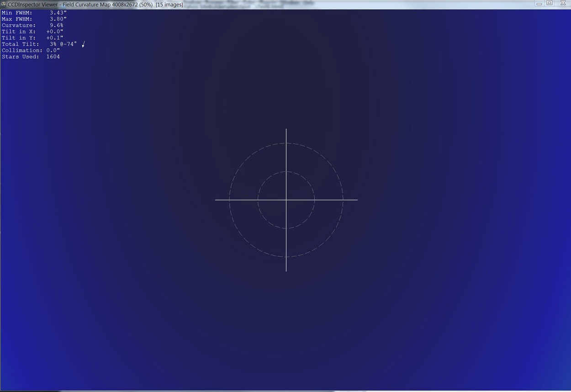Viewport: 571px width, 392px height.
Task: Maximize the Field Curvature Map window
Action: [550, 4]
